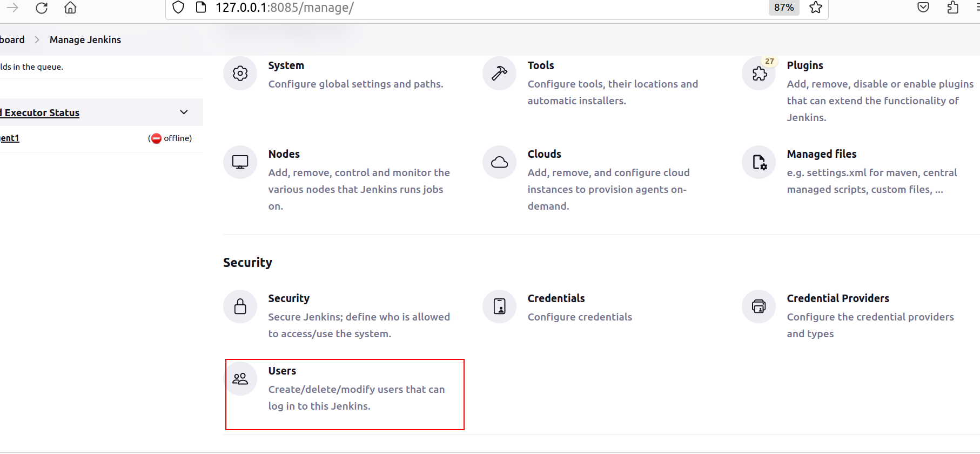The image size is (980, 454).
Task: Open the Clouds title link
Action: 544,154
